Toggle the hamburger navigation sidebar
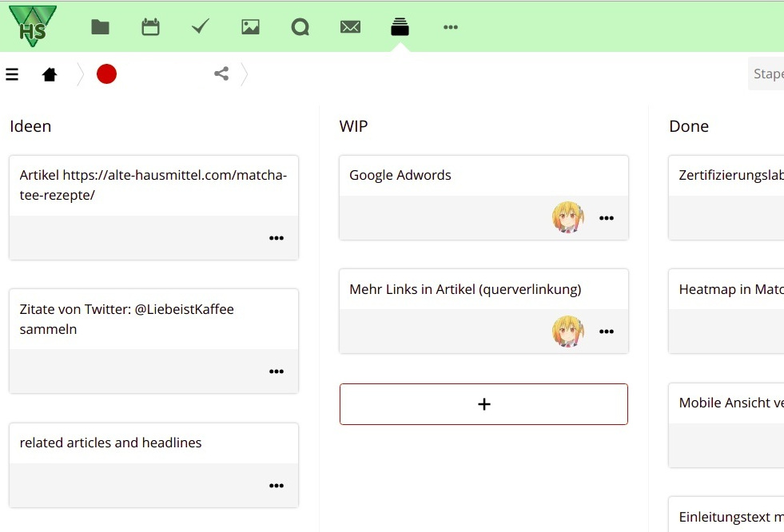 pyautogui.click(x=12, y=74)
